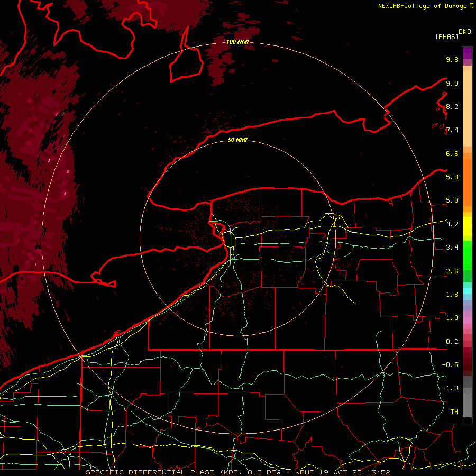Click the 4.2 value on the color scale

coord(452,224)
